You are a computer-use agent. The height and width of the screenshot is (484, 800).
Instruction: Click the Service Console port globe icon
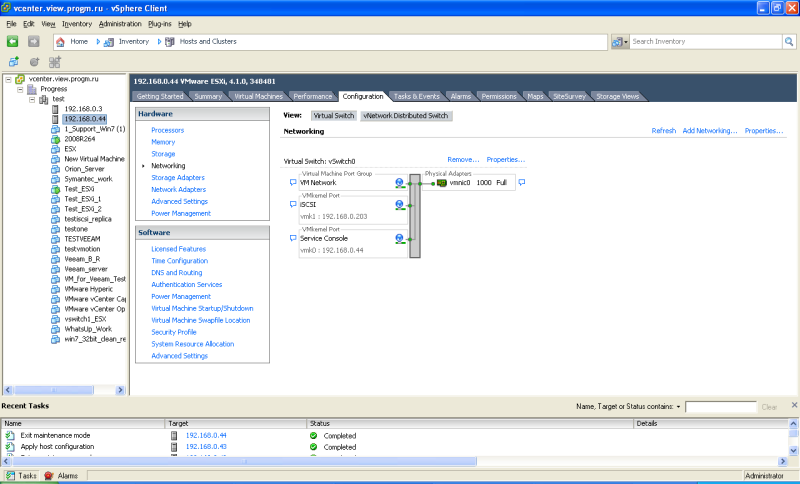click(399, 238)
